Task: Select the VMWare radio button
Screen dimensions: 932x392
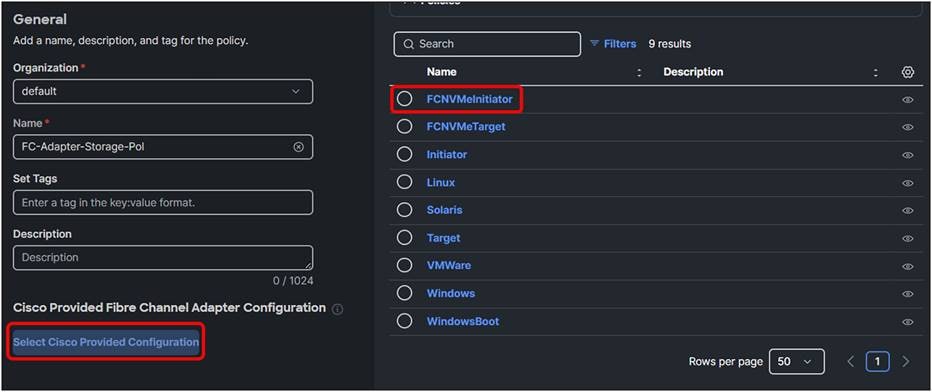Action: (404, 265)
